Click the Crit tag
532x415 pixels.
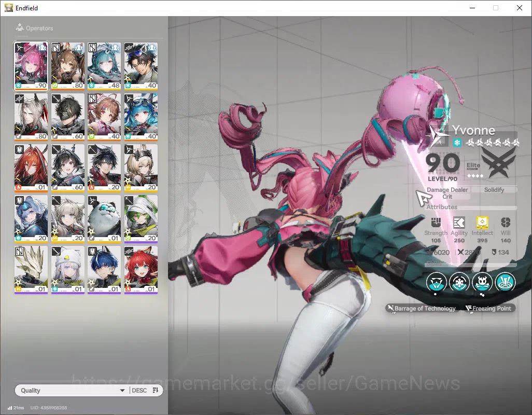(x=447, y=197)
